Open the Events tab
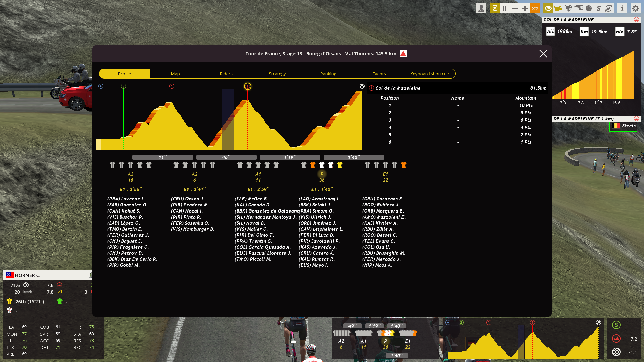The width and height of the screenshot is (644, 362). [x=379, y=74]
